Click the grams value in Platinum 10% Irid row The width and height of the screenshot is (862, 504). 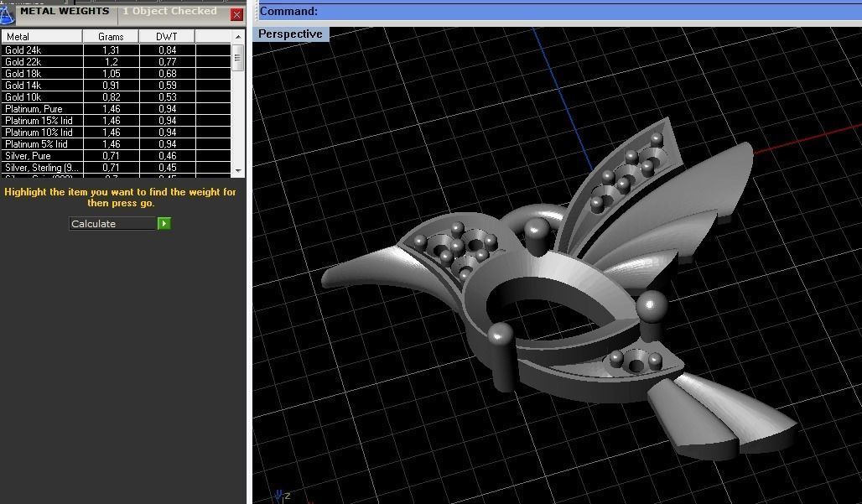(x=111, y=132)
